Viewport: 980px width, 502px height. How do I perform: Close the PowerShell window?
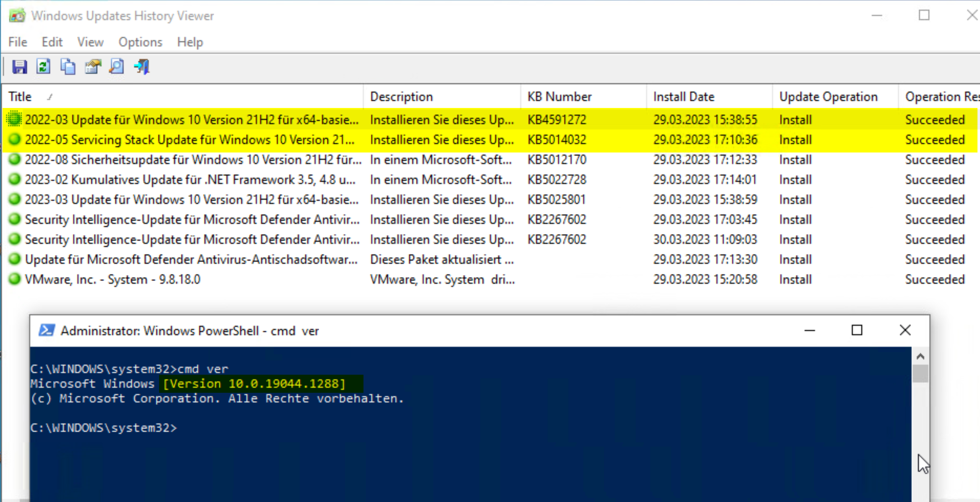[905, 330]
